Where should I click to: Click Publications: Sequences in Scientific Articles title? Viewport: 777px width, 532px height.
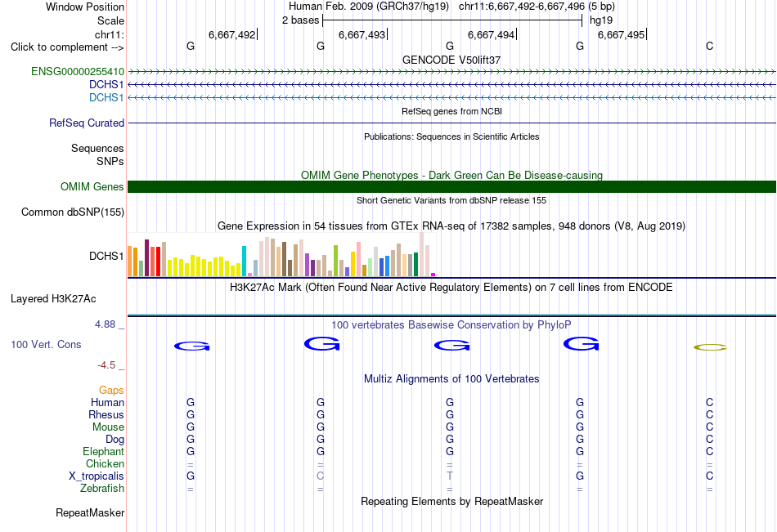pos(451,136)
